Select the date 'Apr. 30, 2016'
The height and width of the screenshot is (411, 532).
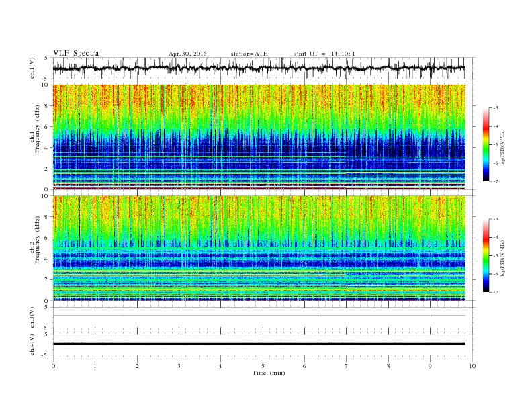(x=187, y=54)
